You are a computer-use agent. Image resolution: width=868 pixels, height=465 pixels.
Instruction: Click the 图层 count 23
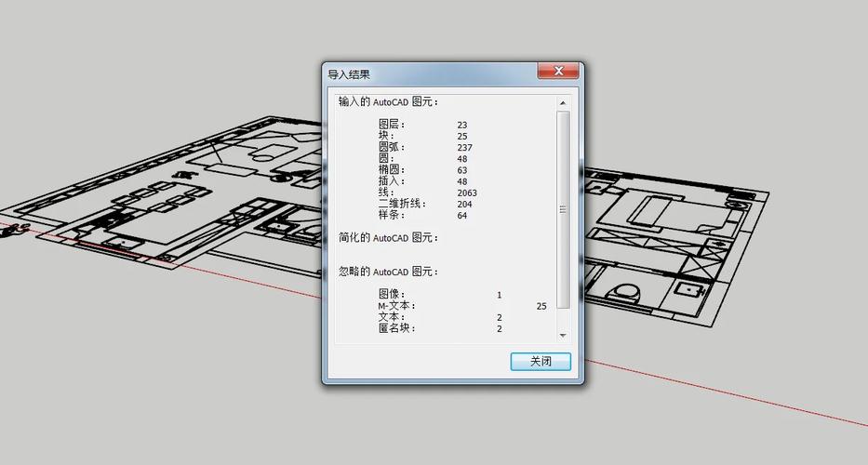[x=462, y=126]
